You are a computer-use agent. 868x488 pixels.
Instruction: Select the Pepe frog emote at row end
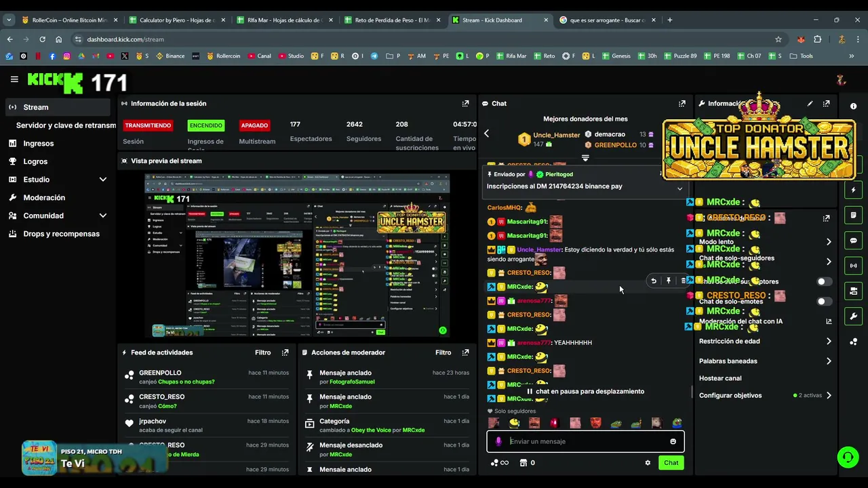[677, 423]
